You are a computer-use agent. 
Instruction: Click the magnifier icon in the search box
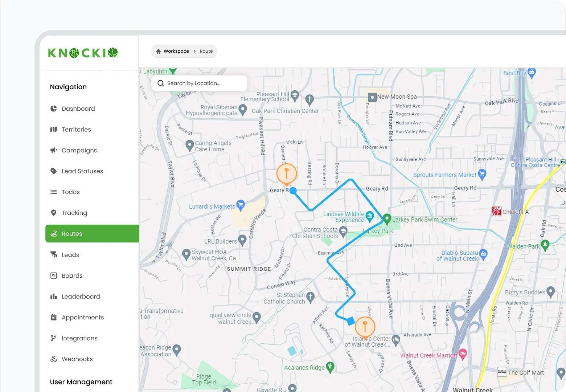[161, 83]
